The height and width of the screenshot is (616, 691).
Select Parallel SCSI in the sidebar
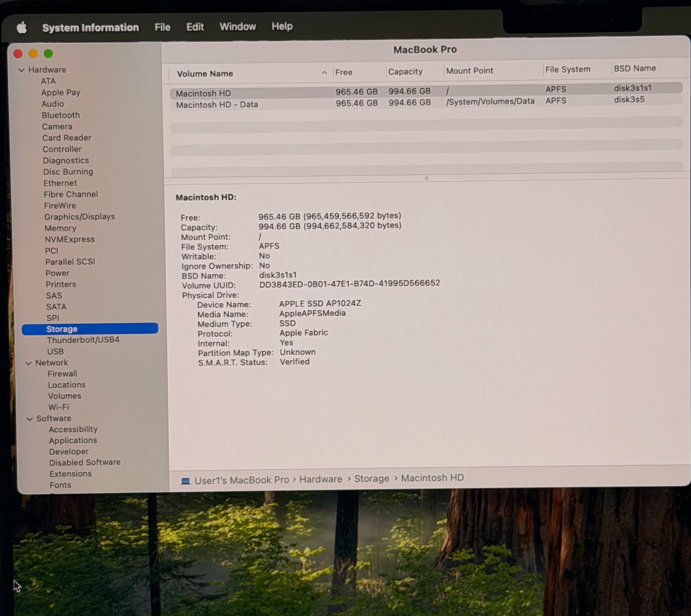coord(70,262)
